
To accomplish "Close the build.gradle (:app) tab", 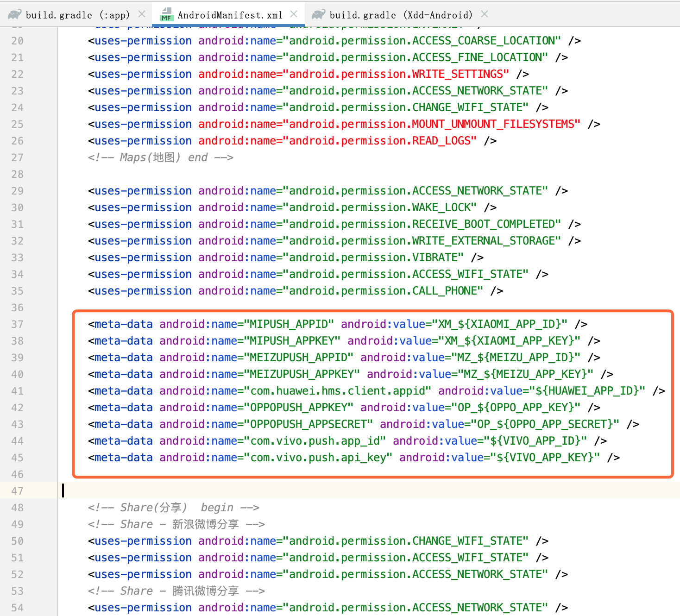I will point(142,14).
